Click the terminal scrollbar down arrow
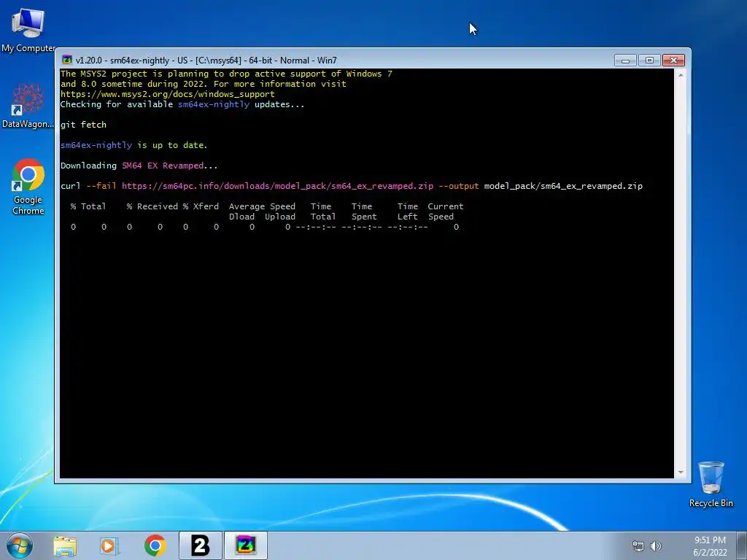This screenshot has height=560, width=747. coord(681,472)
